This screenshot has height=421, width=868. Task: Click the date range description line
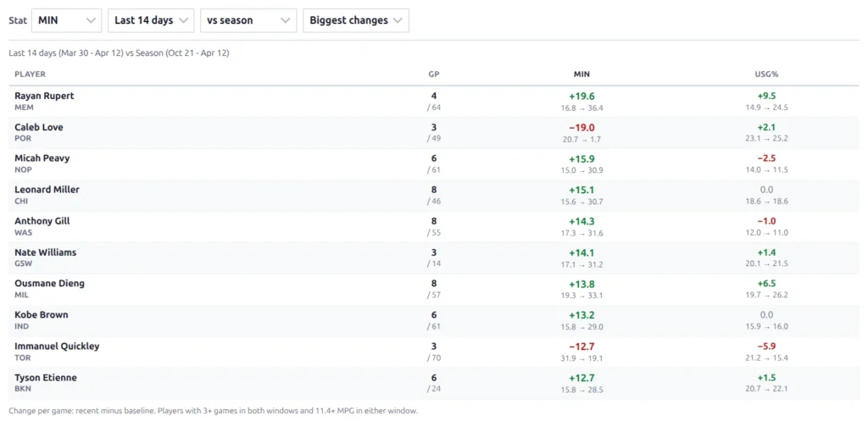click(119, 53)
